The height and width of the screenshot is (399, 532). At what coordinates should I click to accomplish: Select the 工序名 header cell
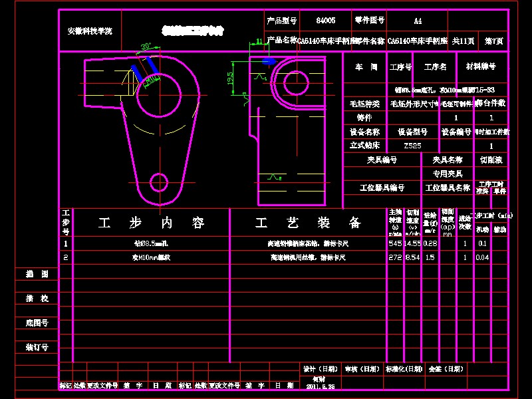[x=436, y=67]
